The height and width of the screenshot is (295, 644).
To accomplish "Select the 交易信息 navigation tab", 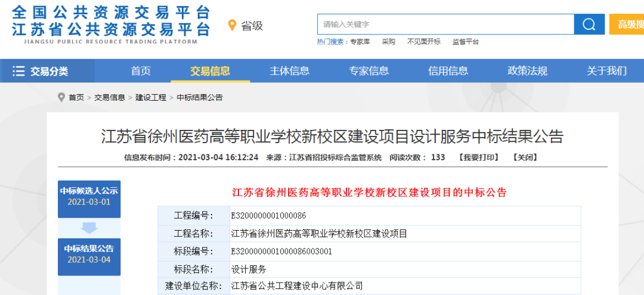I will click(x=210, y=71).
